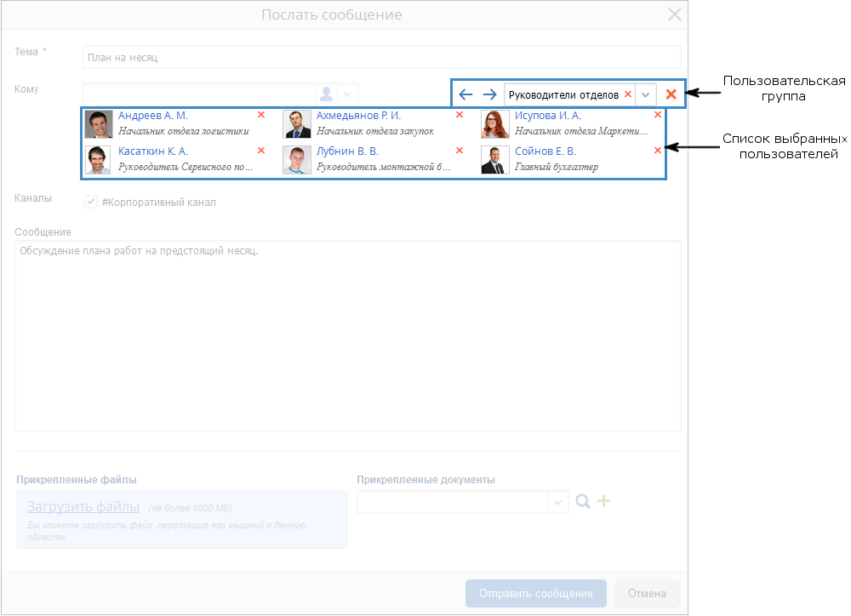Click Ахмедьянов Р. И. avatar photo

tap(297, 123)
